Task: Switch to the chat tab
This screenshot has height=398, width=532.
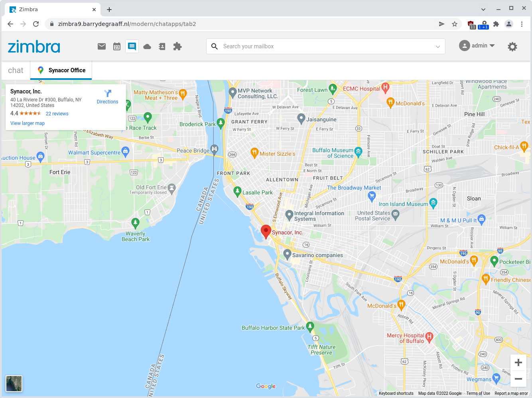Action: click(x=16, y=70)
